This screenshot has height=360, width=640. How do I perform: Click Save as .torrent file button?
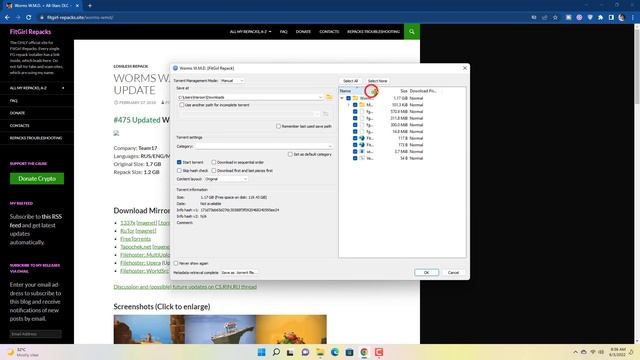coord(239,272)
